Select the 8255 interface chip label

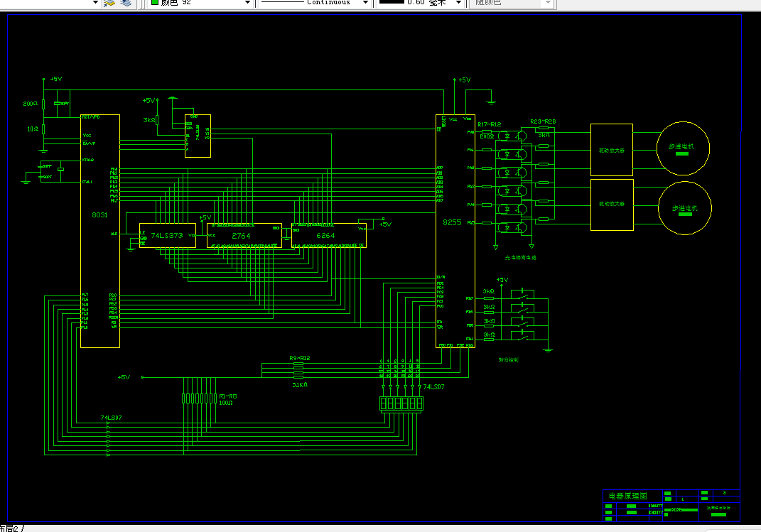point(452,222)
